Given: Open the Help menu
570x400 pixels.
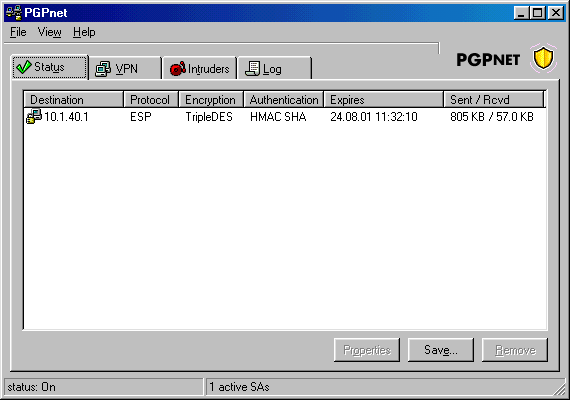Looking at the screenshot, I should click(84, 32).
